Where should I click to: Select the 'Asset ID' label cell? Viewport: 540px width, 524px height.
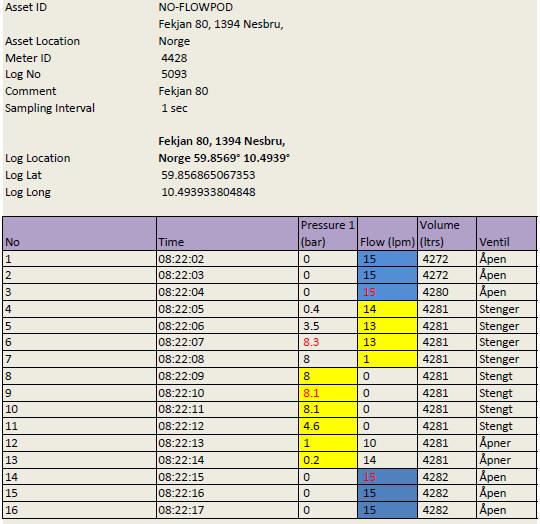pos(26,7)
